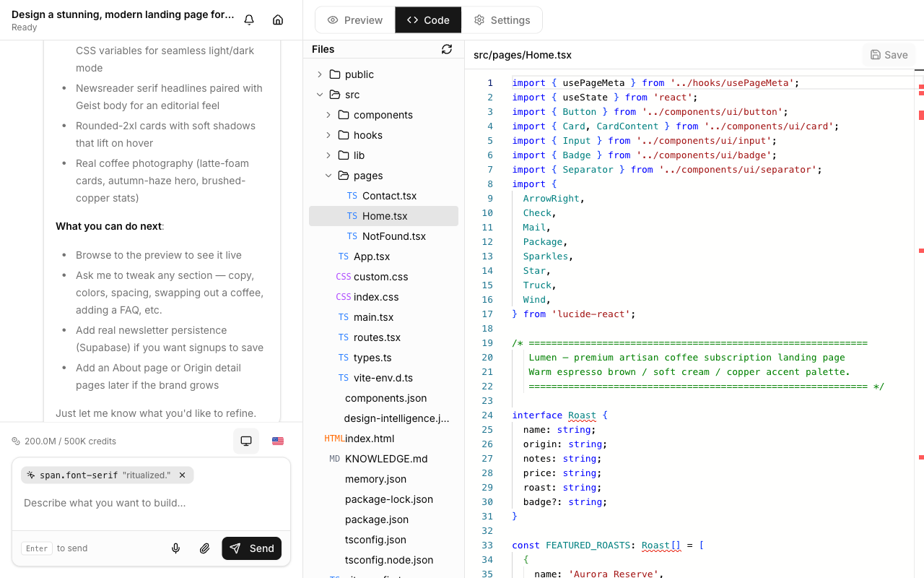Open App.tsx file
Image resolution: width=924 pixels, height=578 pixels.
[x=383, y=256]
